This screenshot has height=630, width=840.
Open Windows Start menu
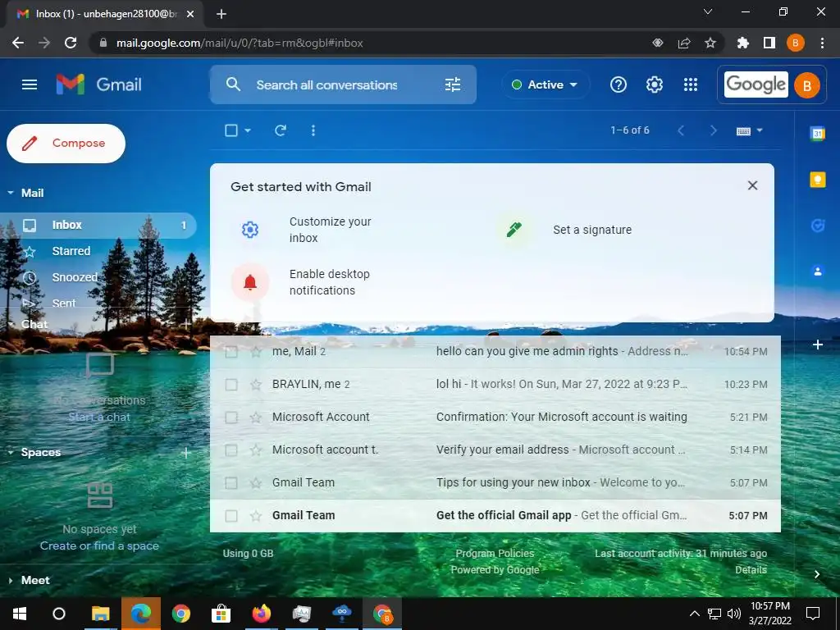pos(20,614)
